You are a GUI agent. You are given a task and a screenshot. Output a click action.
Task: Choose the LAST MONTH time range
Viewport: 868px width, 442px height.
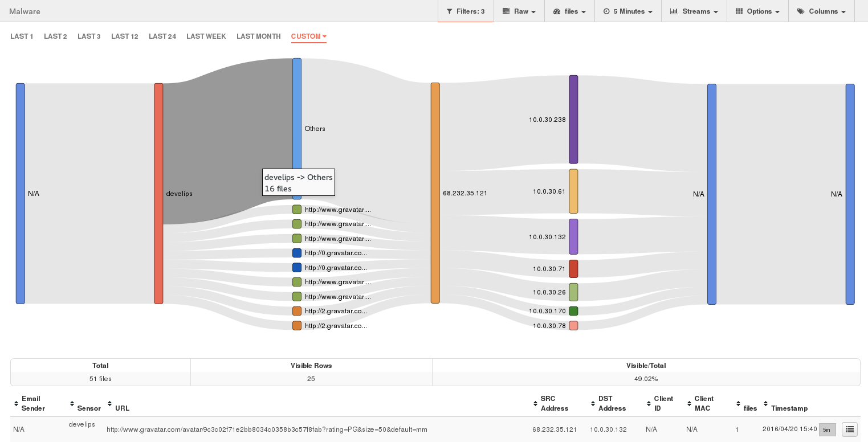[x=259, y=36]
